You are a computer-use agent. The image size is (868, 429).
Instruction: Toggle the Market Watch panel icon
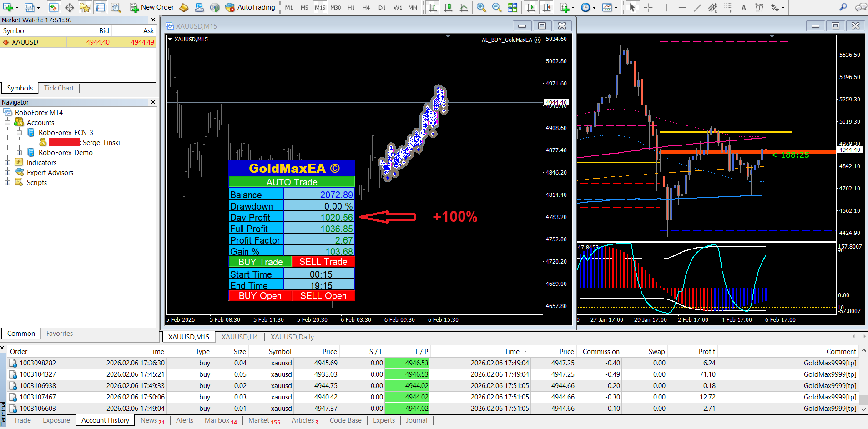coord(54,7)
